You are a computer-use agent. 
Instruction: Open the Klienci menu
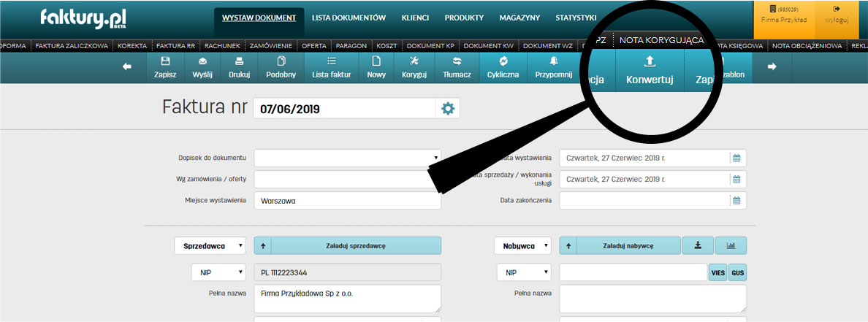(415, 18)
